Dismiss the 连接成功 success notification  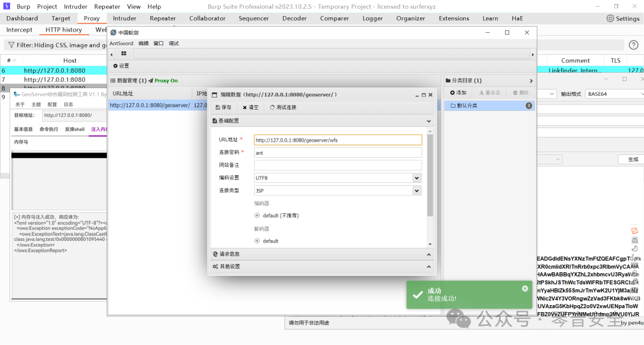(525, 288)
